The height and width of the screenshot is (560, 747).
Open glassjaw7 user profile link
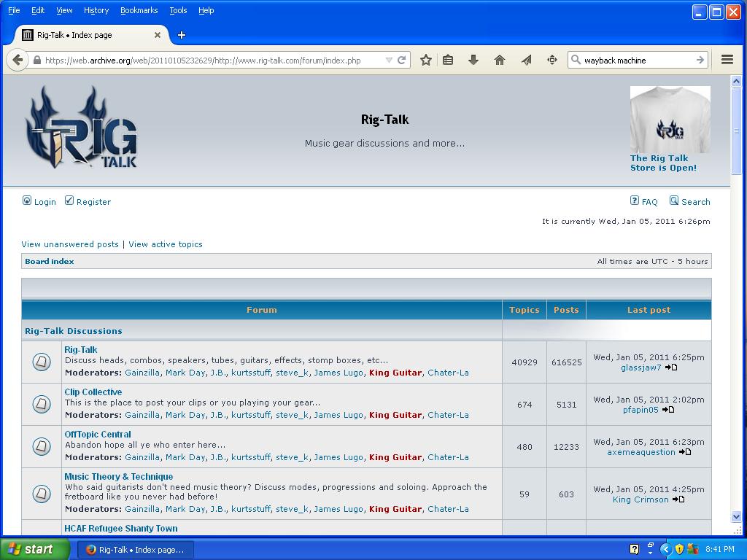641,367
